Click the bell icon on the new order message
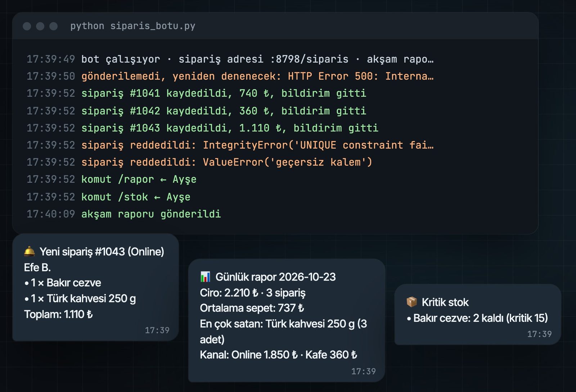This screenshot has height=392, width=576. pyautogui.click(x=30, y=251)
